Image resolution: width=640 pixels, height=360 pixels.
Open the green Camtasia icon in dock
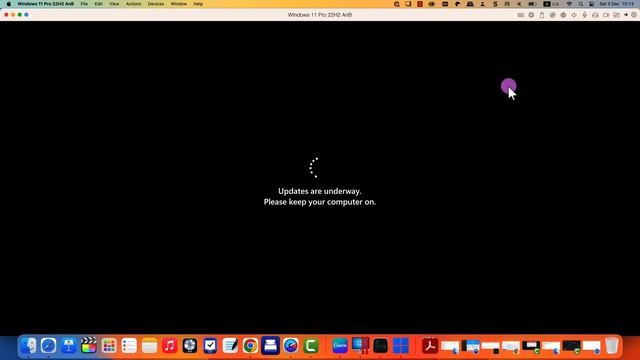click(x=311, y=346)
